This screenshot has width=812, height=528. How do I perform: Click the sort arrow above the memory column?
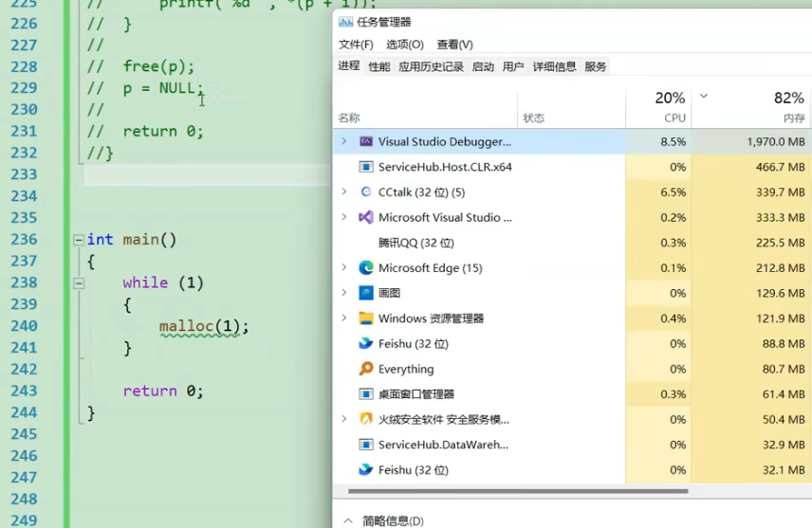pyautogui.click(x=704, y=96)
